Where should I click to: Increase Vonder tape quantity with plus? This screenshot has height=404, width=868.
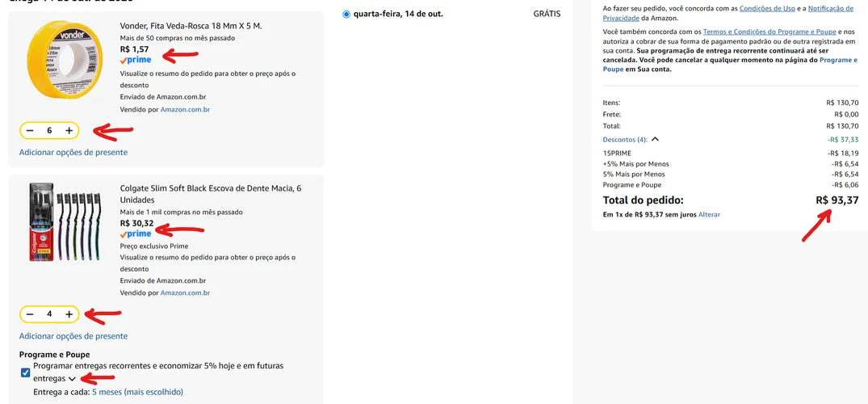pyautogui.click(x=69, y=131)
